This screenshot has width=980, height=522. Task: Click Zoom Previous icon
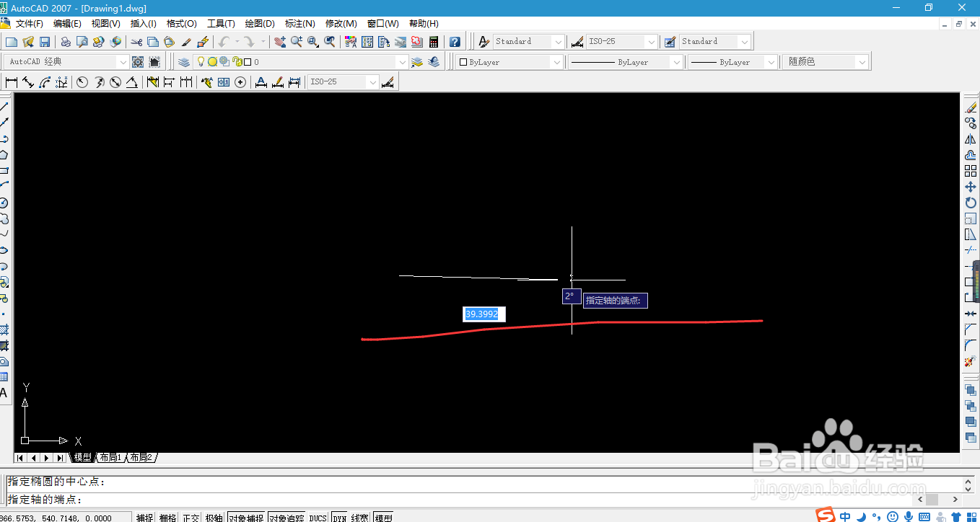click(330, 42)
